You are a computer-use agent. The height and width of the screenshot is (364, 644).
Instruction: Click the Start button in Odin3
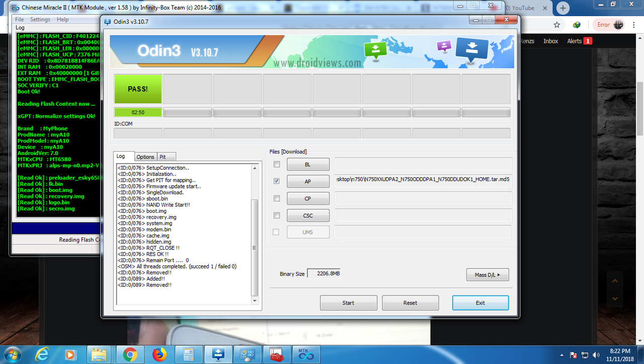pyautogui.click(x=348, y=303)
